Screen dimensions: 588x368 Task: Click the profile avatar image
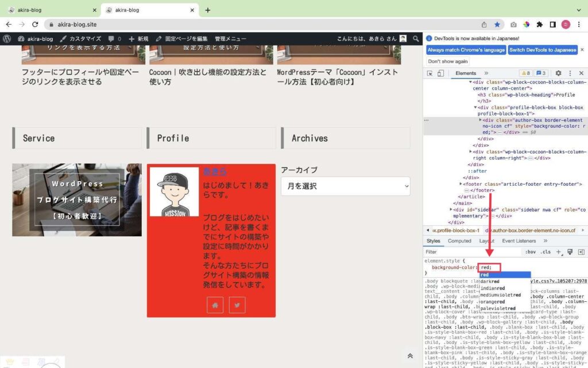pos(175,192)
